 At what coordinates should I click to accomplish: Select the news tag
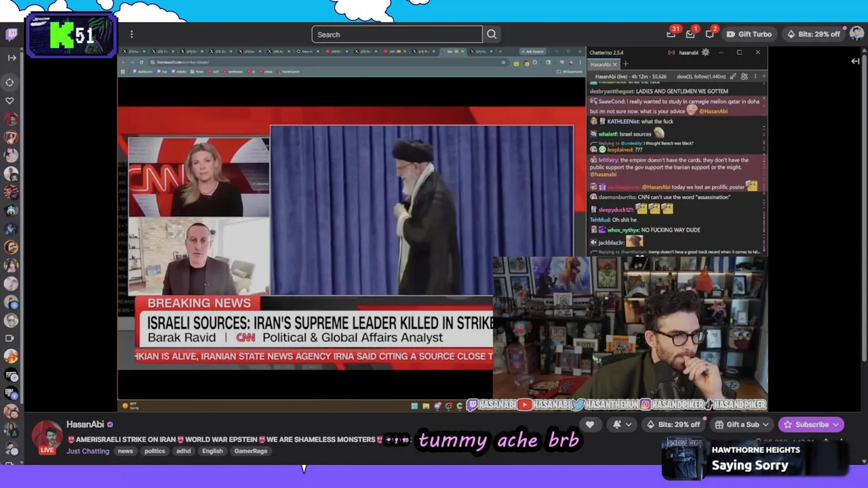point(125,451)
